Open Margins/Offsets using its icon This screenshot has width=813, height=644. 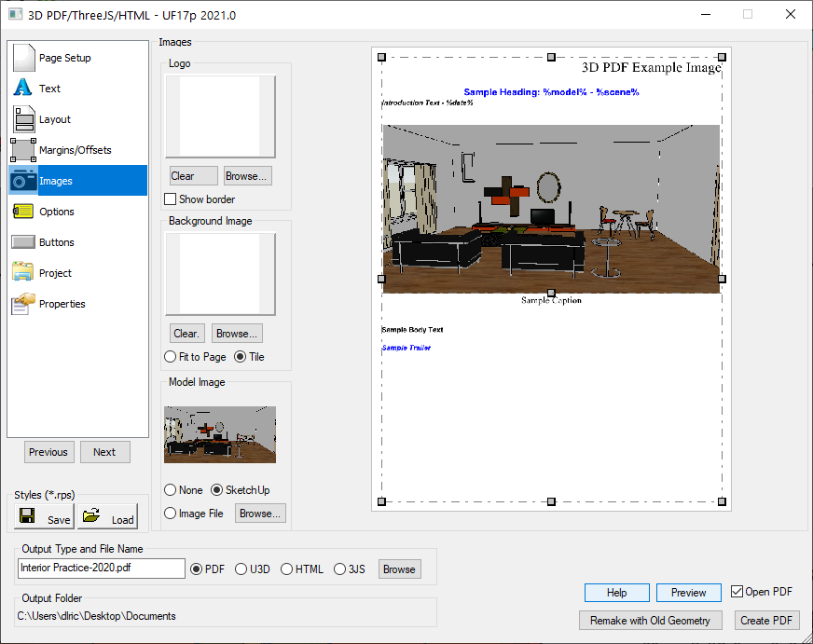[x=23, y=149]
